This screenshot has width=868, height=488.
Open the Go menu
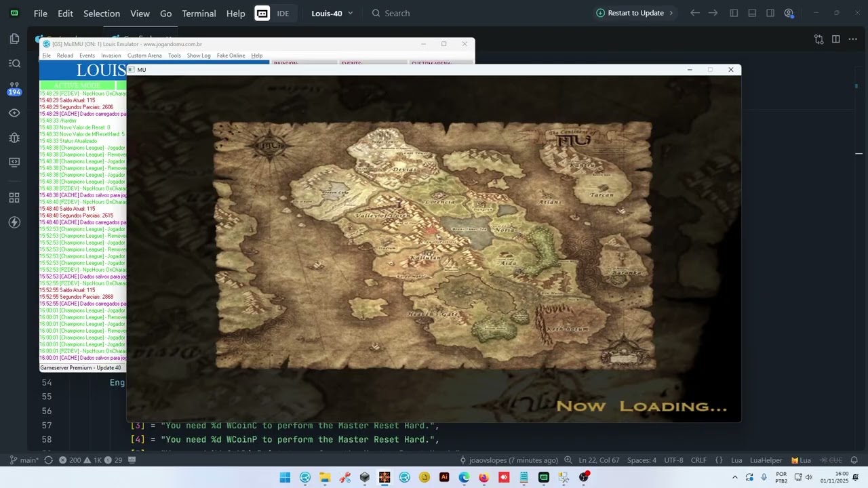point(166,13)
